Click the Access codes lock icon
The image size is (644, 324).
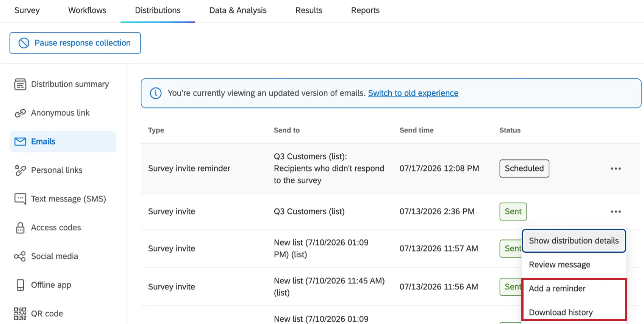[20, 228]
